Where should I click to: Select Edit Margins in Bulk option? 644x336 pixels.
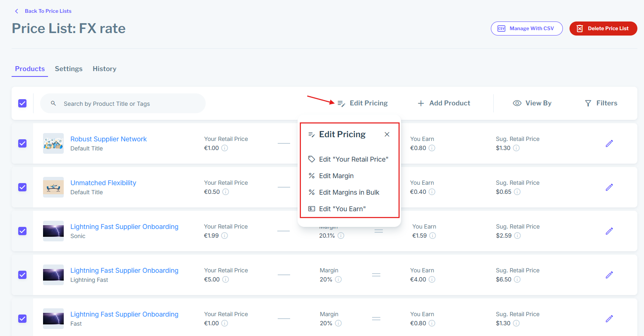(349, 192)
